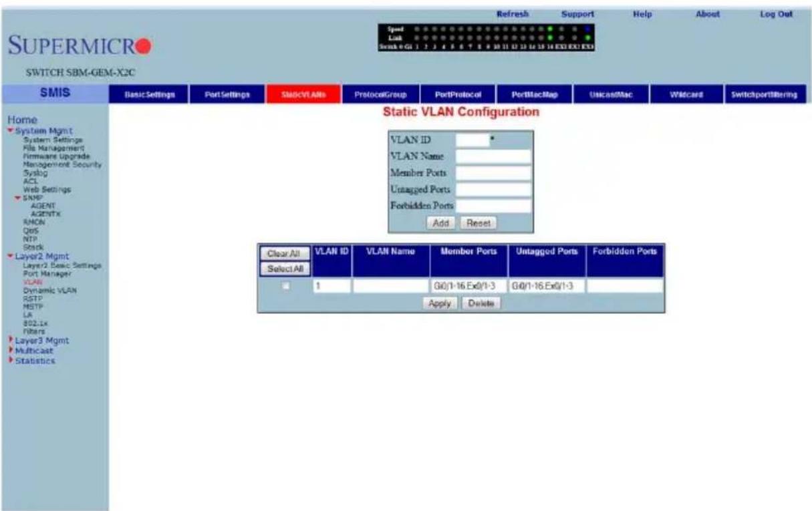Click the Forbidden Ports table cell

625,287
